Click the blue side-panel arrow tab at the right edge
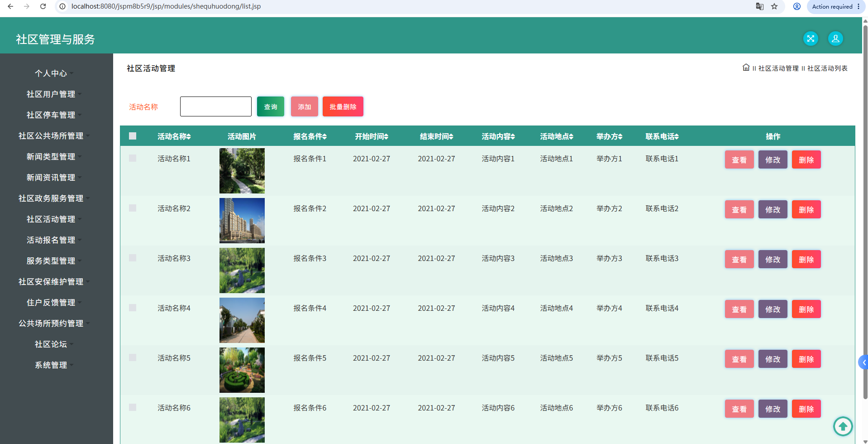The width and height of the screenshot is (868, 444). pos(863,362)
